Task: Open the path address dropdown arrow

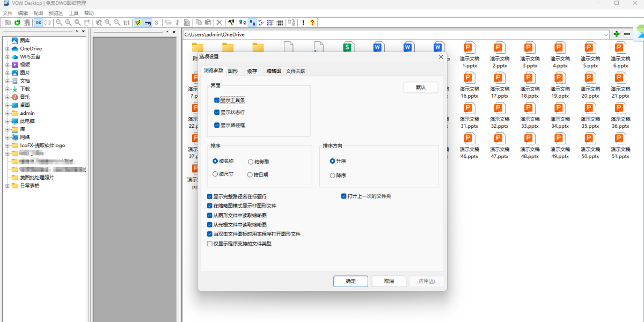Action: [606, 34]
